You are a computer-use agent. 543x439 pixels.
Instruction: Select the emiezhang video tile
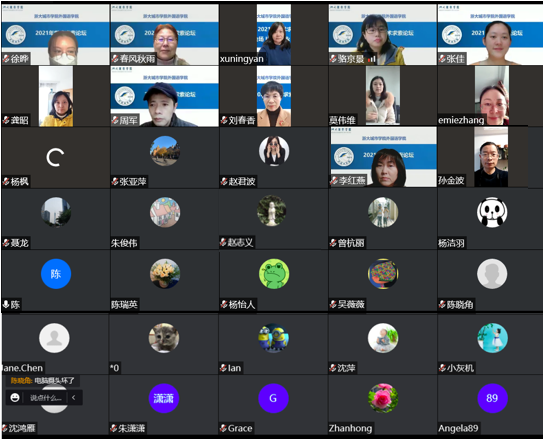pos(490,96)
